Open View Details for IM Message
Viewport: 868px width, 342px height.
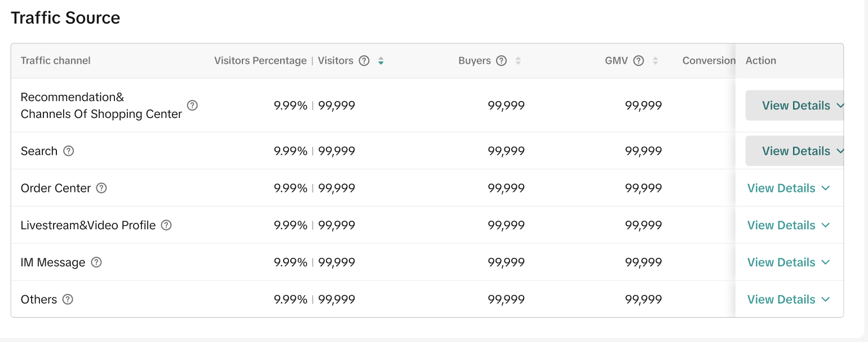788,263
